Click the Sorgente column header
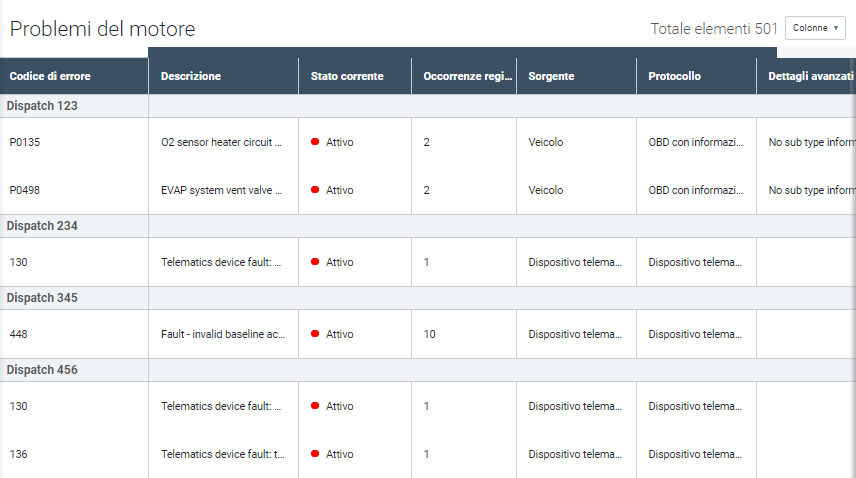Image resolution: width=856 pixels, height=478 pixels. point(551,76)
